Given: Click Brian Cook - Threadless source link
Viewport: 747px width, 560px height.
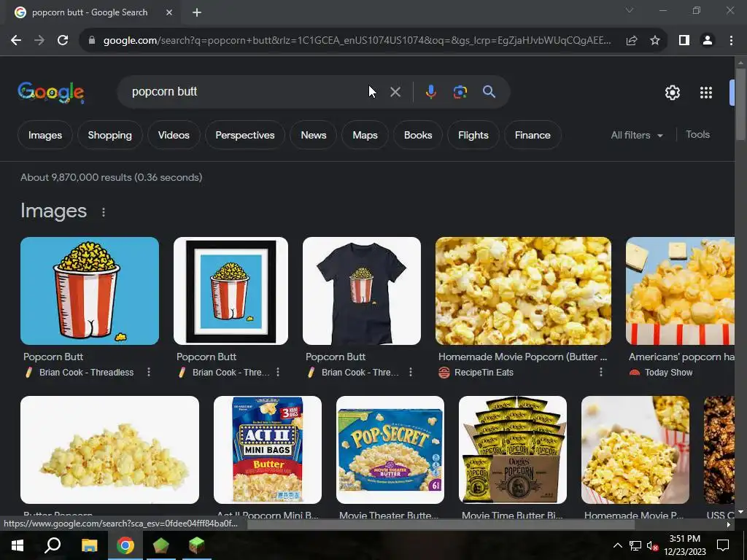Looking at the screenshot, I should tap(86, 373).
